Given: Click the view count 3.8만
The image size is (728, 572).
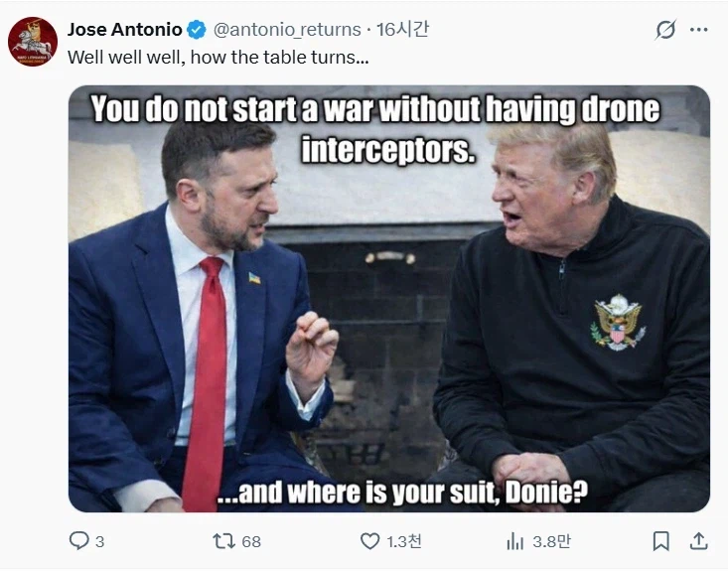Looking at the screenshot, I should coord(551,541).
